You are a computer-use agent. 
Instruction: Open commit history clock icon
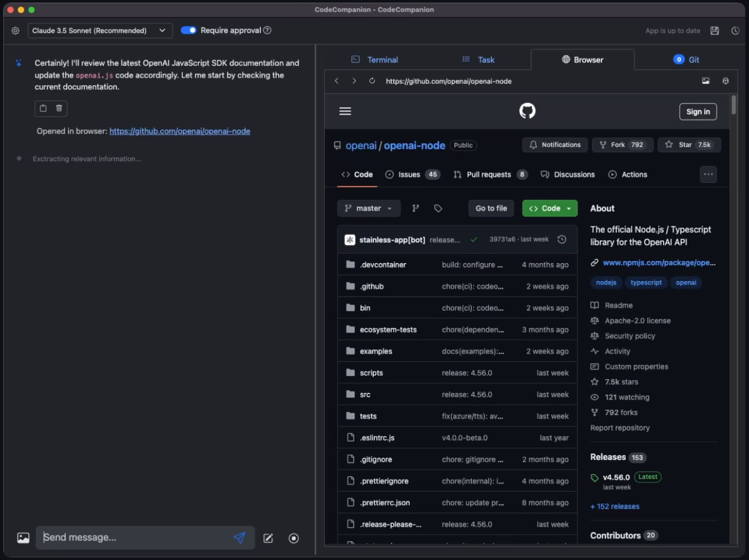point(562,240)
